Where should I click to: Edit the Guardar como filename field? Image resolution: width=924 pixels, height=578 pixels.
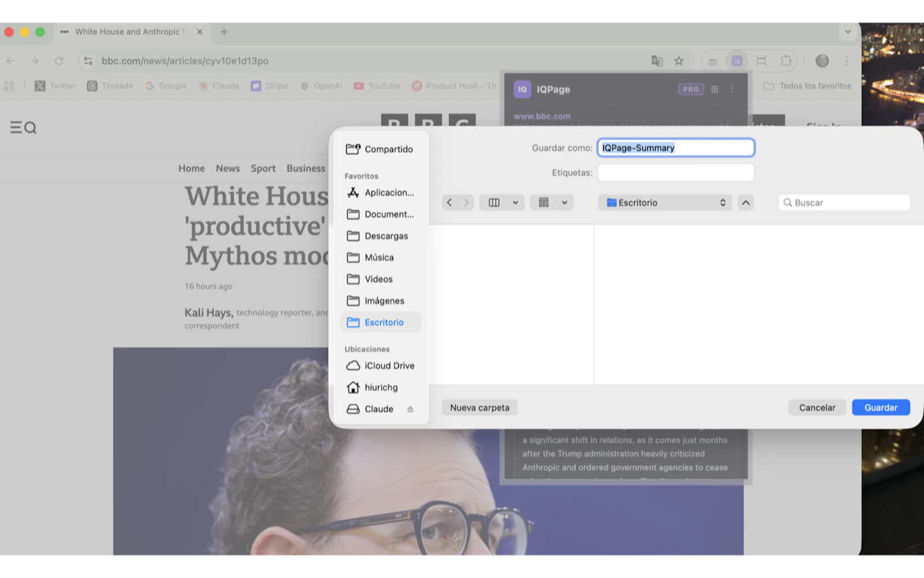point(676,148)
